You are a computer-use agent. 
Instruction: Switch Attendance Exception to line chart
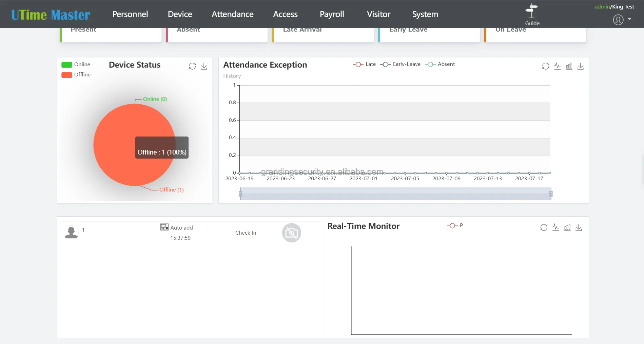coord(558,66)
